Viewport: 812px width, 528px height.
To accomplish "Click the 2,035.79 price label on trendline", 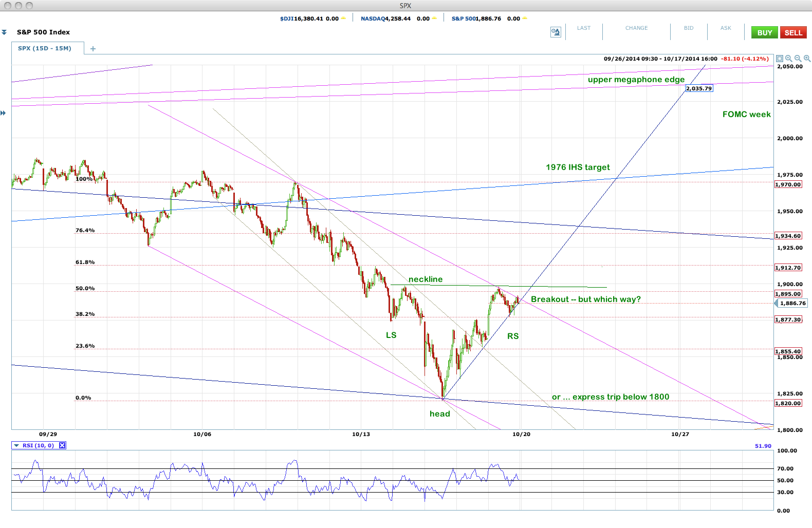I will tap(699, 88).
